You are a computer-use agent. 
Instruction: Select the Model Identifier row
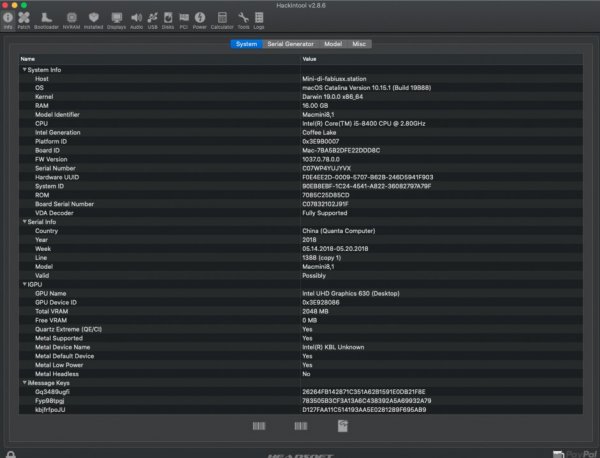301,114
